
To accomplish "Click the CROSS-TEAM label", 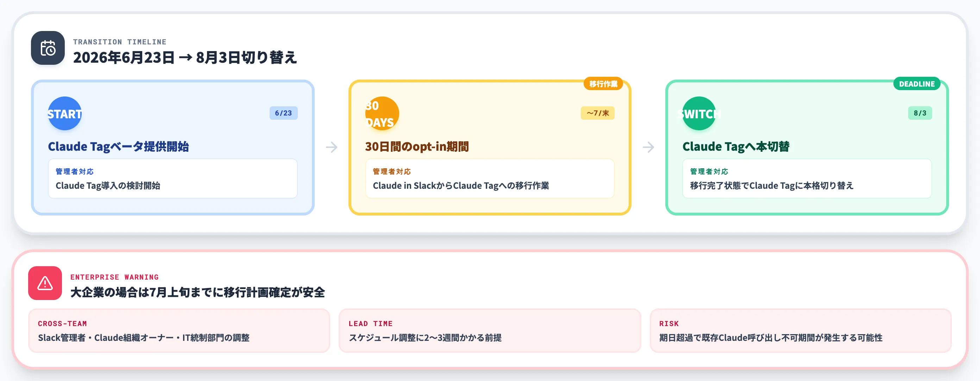I will [x=62, y=324].
